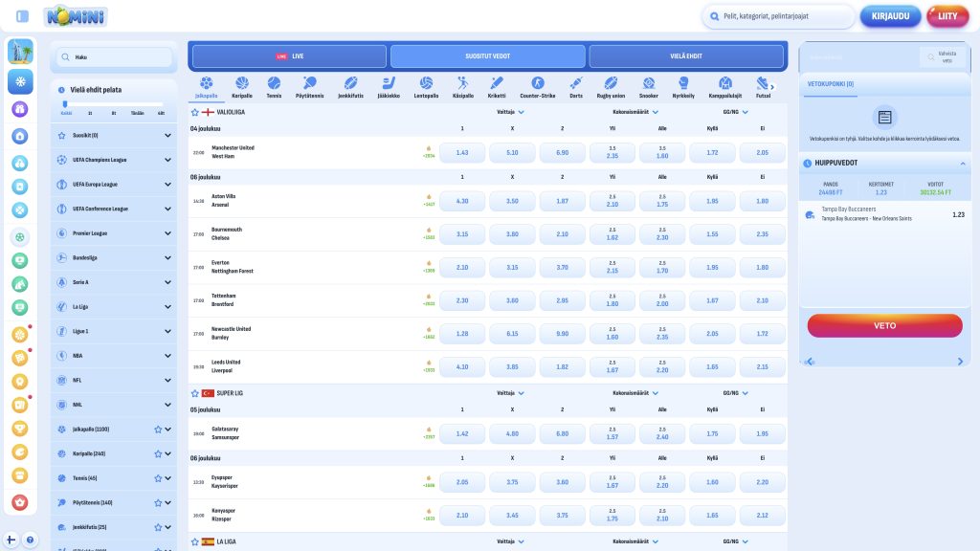Favorite the Super Lig league with star
Viewport: 980px width, 551px height.
point(195,393)
